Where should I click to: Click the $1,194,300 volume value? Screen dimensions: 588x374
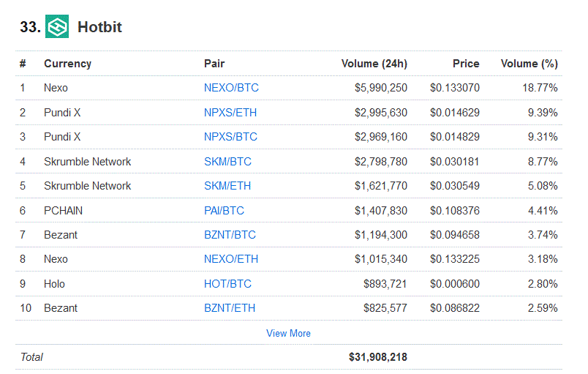pos(381,235)
